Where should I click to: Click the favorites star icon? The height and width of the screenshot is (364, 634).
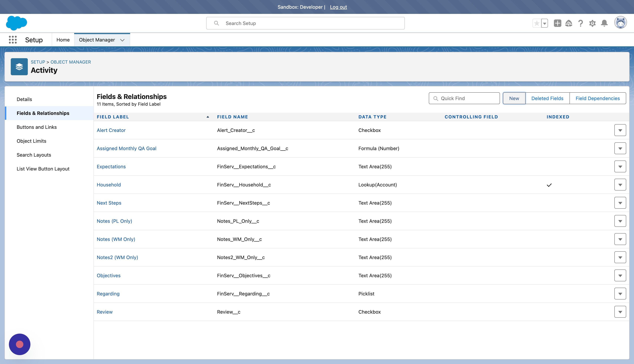(x=536, y=23)
